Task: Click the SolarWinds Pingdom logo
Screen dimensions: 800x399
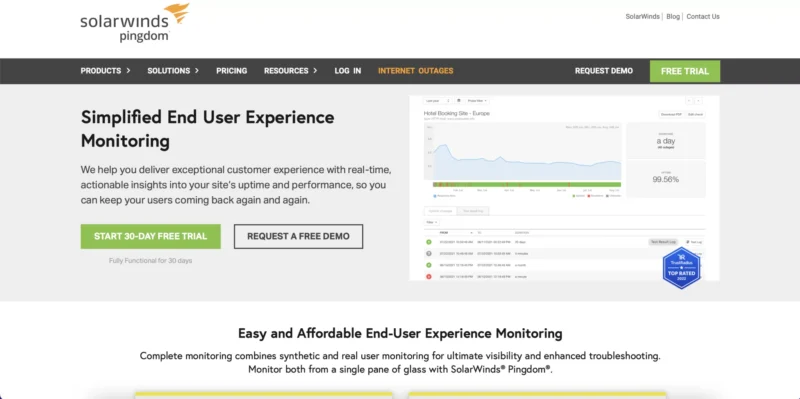Action: tap(135, 23)
